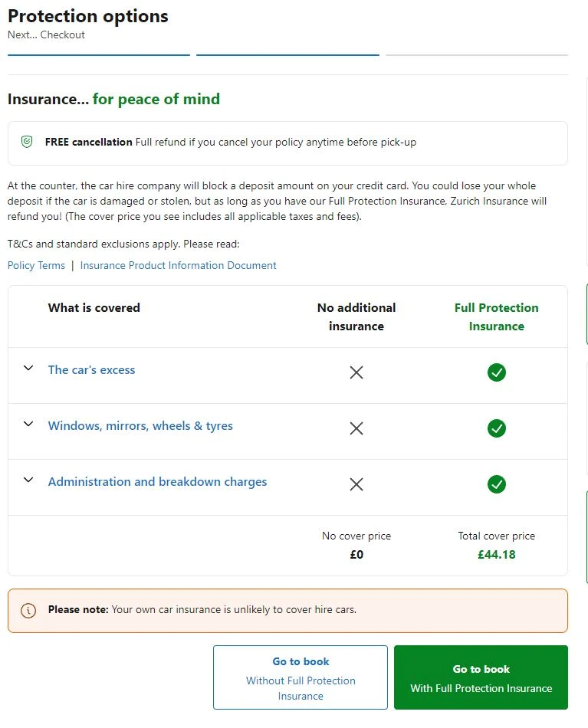Click the green shield icon beside FREE cancellation
Viewport: 588px width, 728px height.
(27, 142)
